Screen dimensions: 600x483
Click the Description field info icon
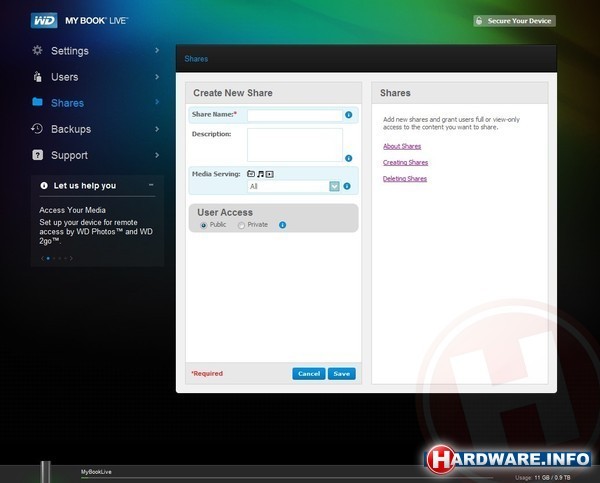348,158
